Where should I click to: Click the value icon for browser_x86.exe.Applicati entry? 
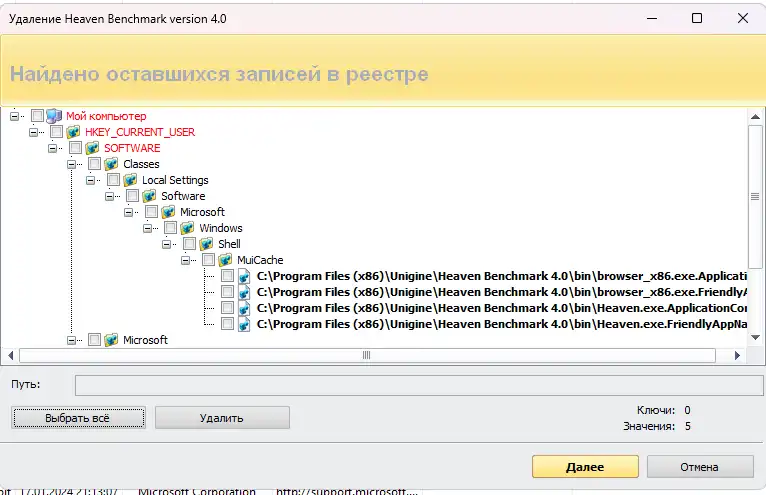tap(244, 276)
